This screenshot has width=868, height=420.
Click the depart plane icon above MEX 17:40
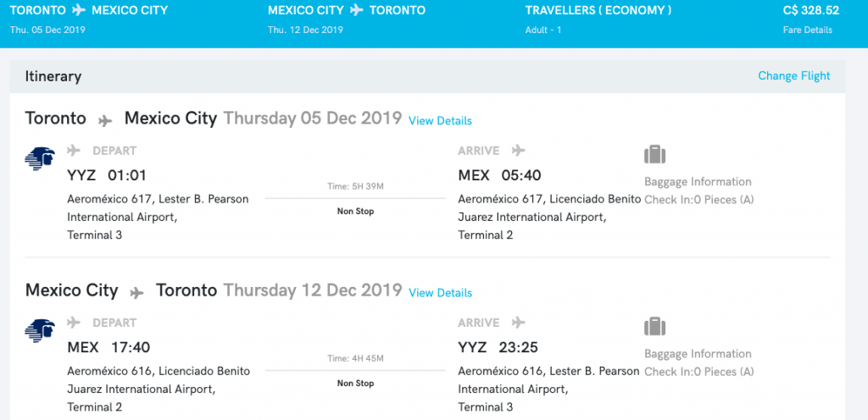[x=75, y=322]
